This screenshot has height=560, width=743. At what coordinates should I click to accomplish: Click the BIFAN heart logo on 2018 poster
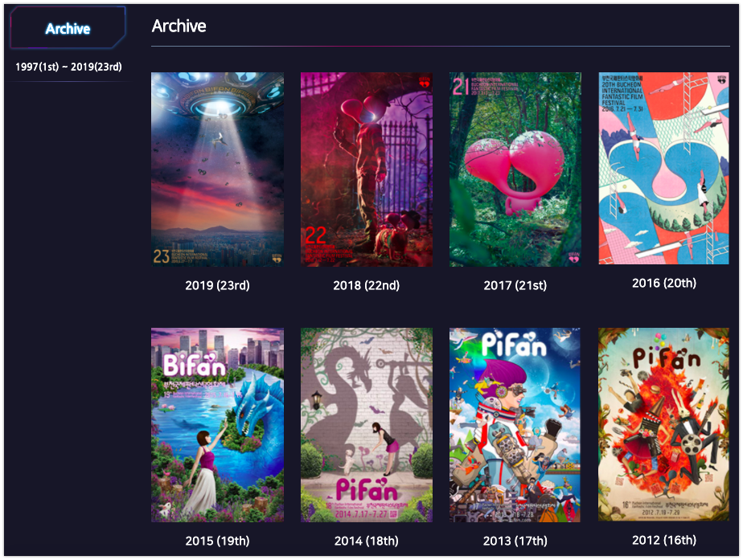[x=424, y=83]
